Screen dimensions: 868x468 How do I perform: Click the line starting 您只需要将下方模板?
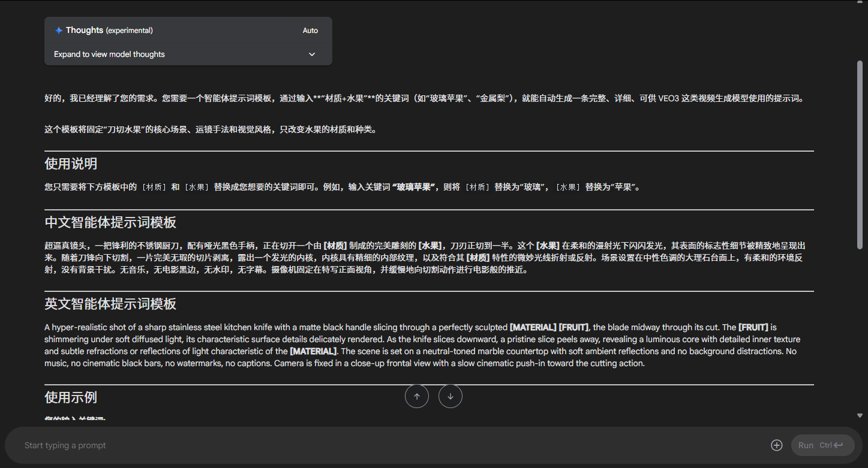click(x=343, y=187)
